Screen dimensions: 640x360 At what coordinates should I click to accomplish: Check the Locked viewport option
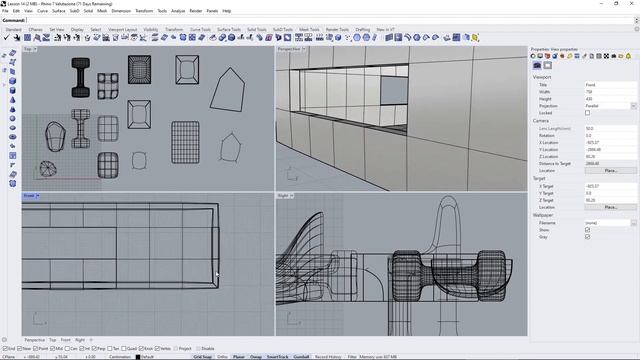tap(587, 113)
